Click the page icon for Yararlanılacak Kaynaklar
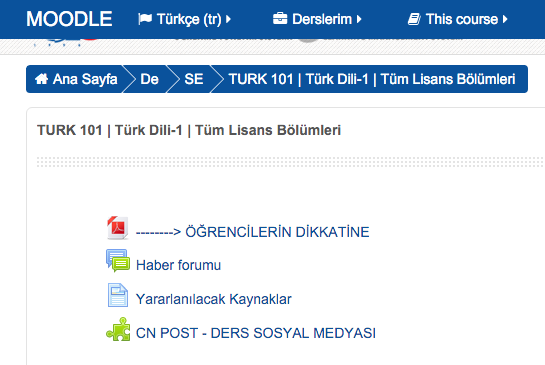The height and width of the screenshot is (365, 545). point(118,295)
